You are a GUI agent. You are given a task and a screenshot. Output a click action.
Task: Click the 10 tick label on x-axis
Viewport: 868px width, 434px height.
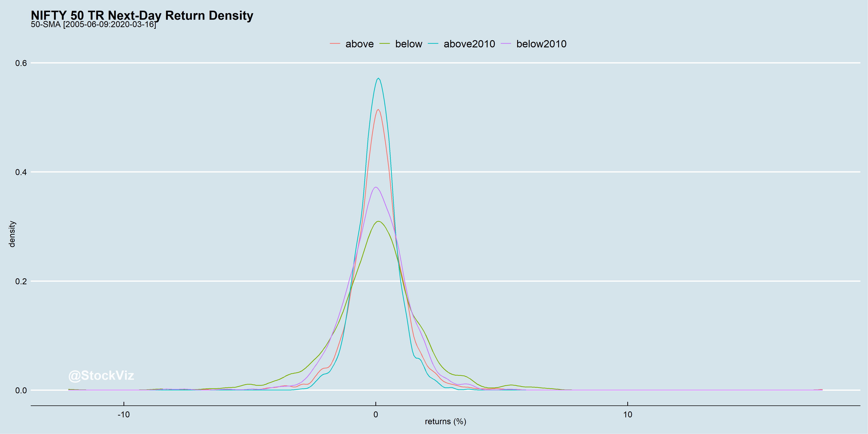pyautogui.click(x=627, y=415)
